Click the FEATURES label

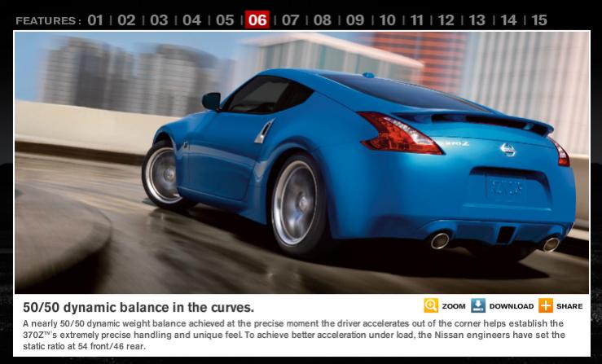48,20
